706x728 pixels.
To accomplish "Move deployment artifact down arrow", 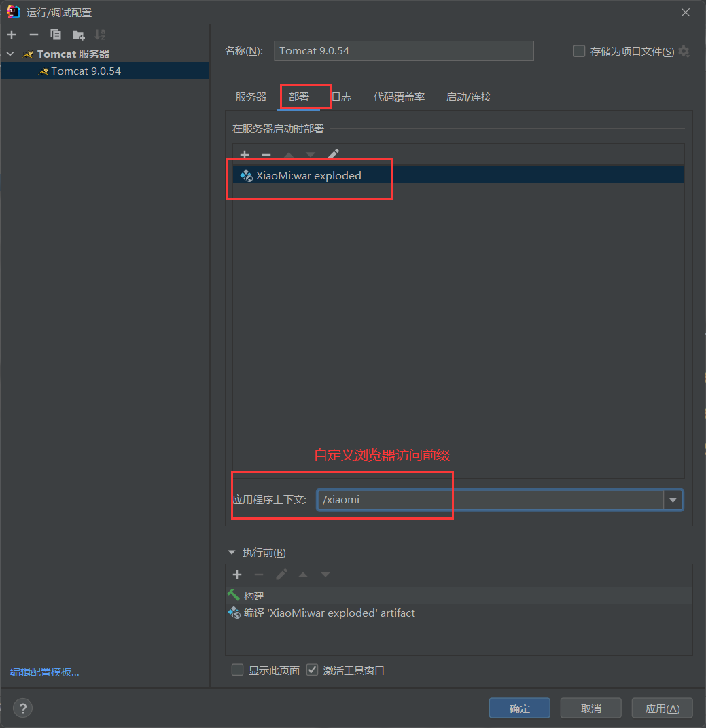I will coord(311,155).
